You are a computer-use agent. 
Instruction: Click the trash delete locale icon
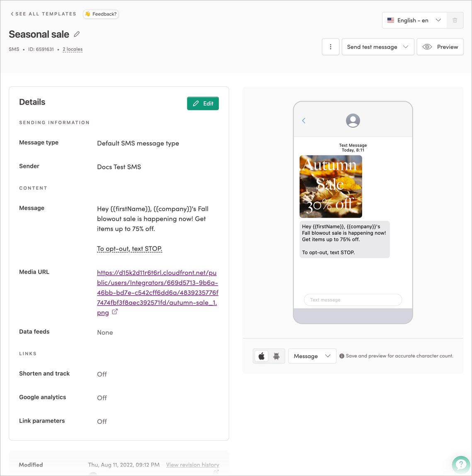(455, 20)
